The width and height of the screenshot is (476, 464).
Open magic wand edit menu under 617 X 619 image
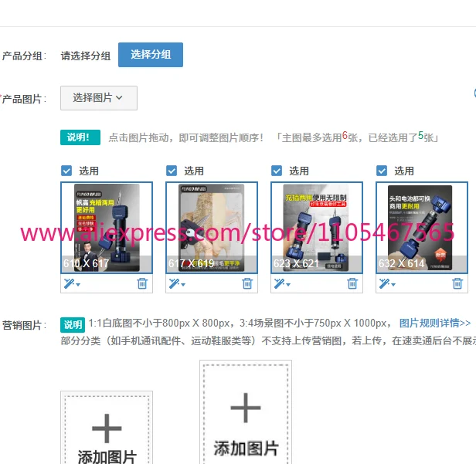point(177,284)
